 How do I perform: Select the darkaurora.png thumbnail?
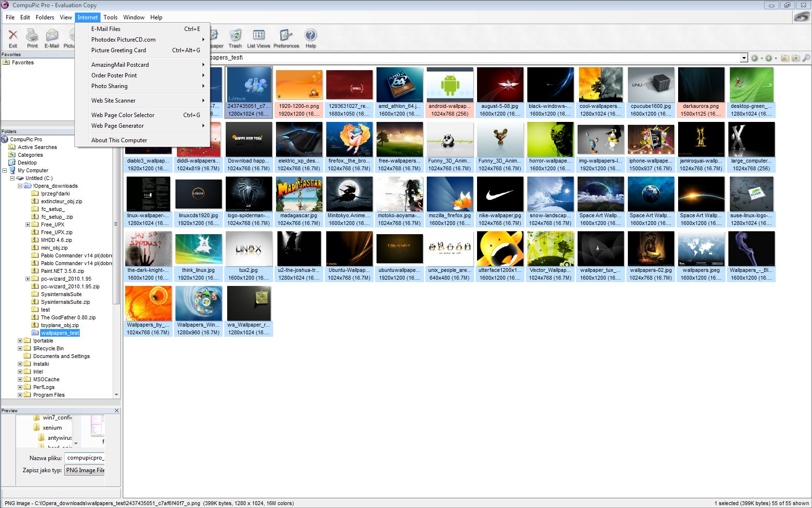pyautogui.click(x=701, y=92)
